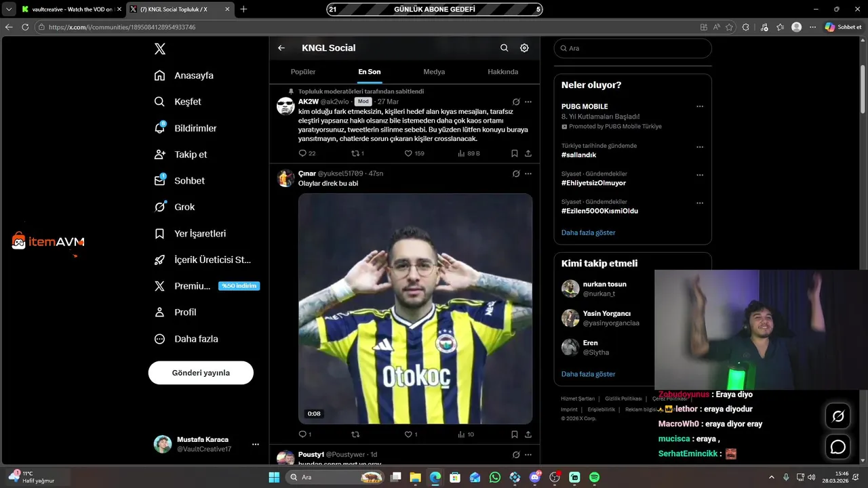Click the browser address bar URL
The image size is (868, 488).
122,27
